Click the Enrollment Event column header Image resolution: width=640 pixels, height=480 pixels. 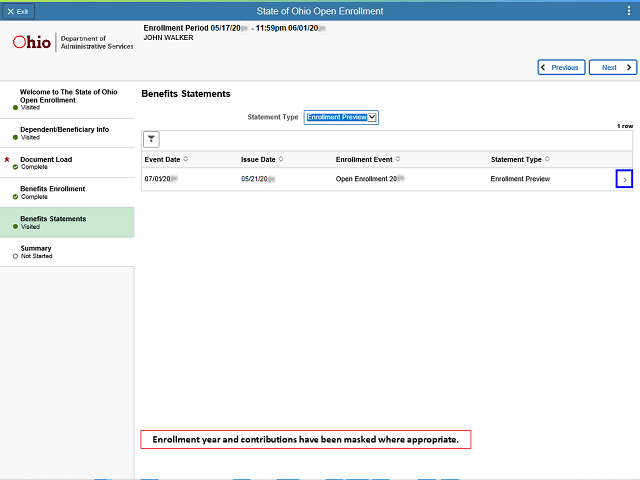364,160
